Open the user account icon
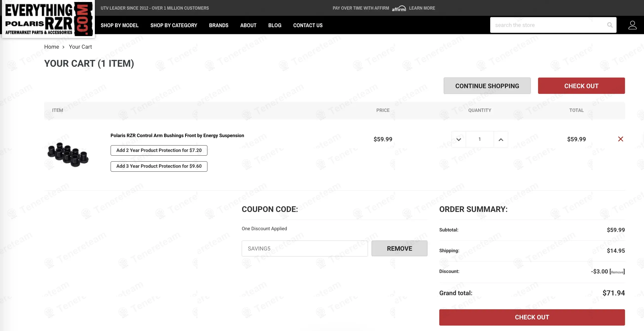The image size is (644, 331). pyautogui.click(x=632, y=25)
